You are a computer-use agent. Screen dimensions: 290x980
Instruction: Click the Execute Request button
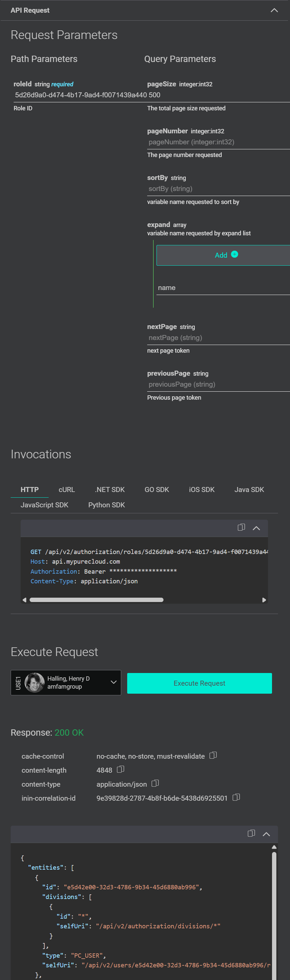(199, 683)
